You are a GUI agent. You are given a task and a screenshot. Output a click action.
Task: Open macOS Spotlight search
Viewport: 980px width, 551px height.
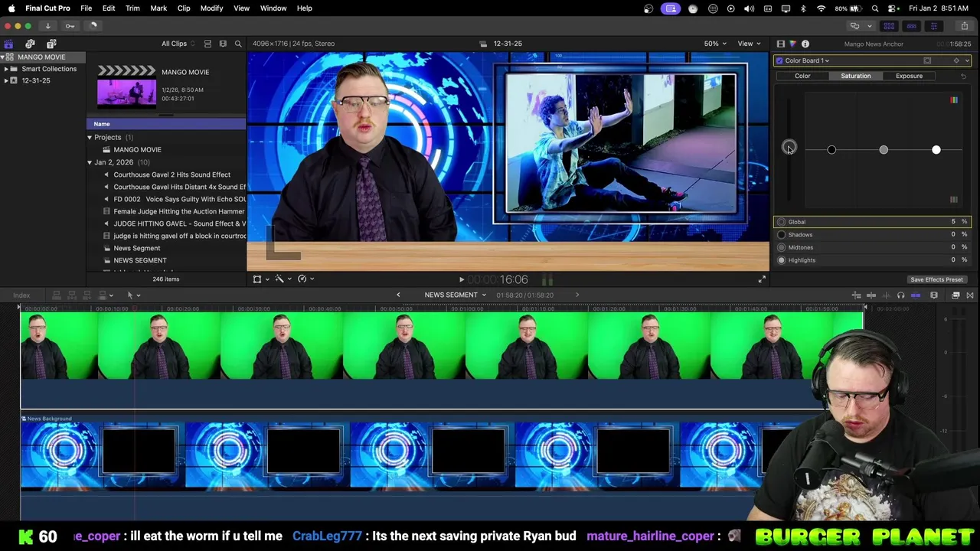[875, 8]
